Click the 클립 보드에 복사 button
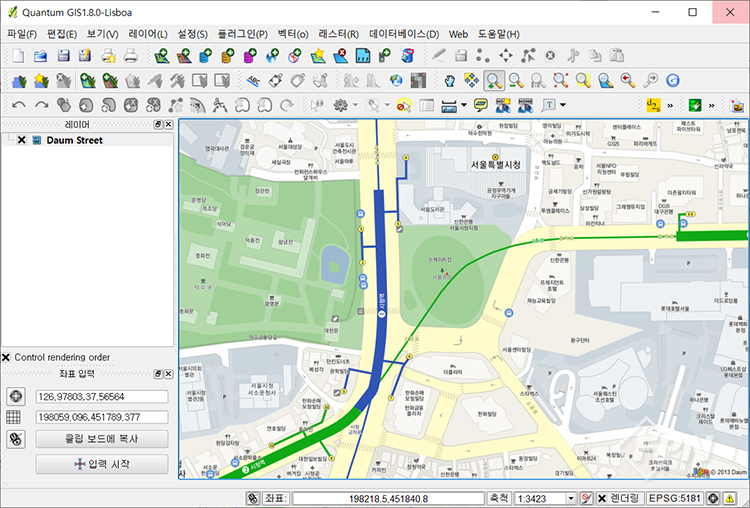Viewport: 750px width, 508px height. pyautogui.click(x=101, y=439)
